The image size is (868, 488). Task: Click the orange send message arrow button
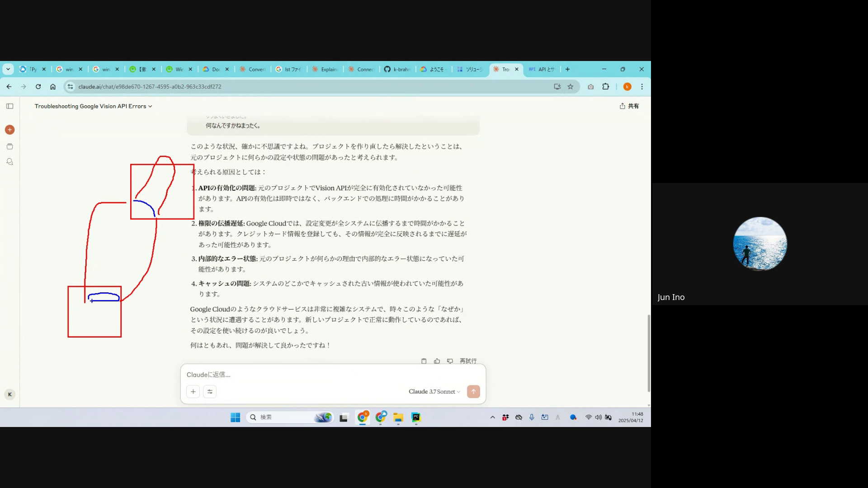tap(473, 392)
